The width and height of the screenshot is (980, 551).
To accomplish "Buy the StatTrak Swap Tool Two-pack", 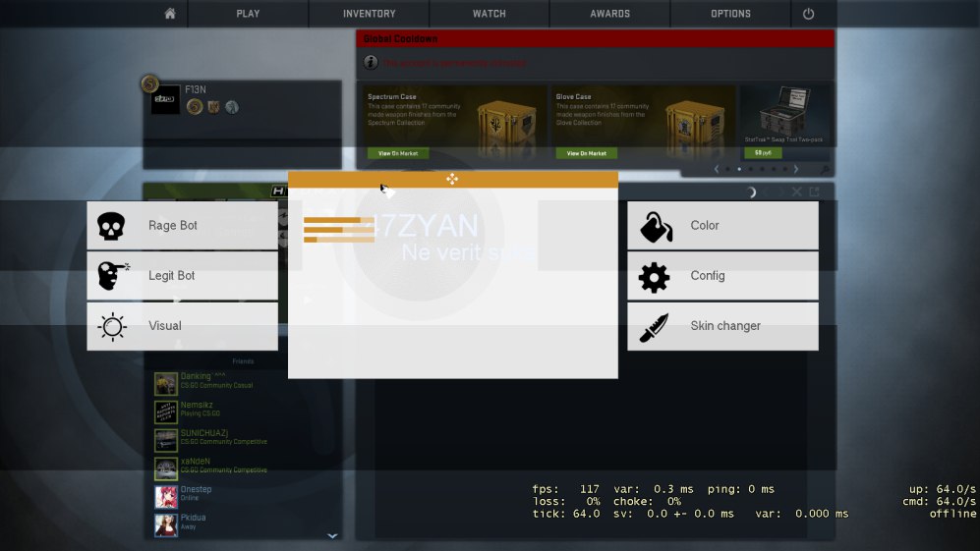I will [763, 152].
